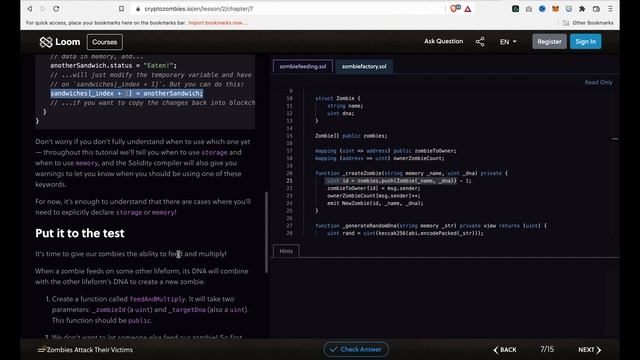Open MetaMask fox extension
The image size is (640, 360).
555,9
